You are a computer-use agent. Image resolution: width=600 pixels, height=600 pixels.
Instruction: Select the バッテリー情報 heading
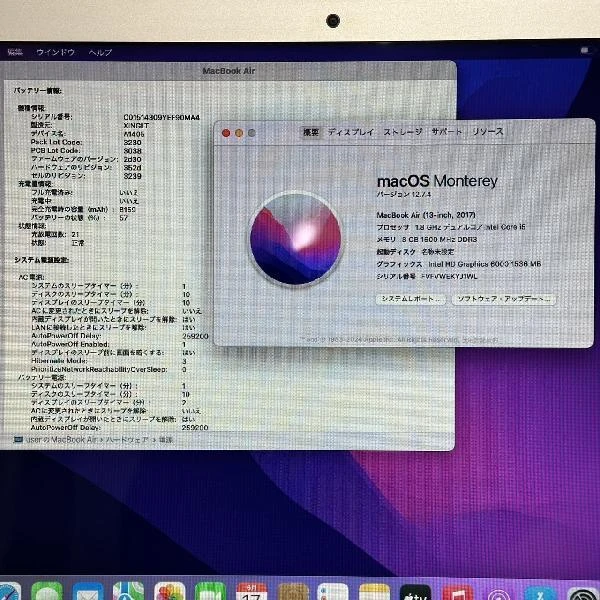(38, 91)
